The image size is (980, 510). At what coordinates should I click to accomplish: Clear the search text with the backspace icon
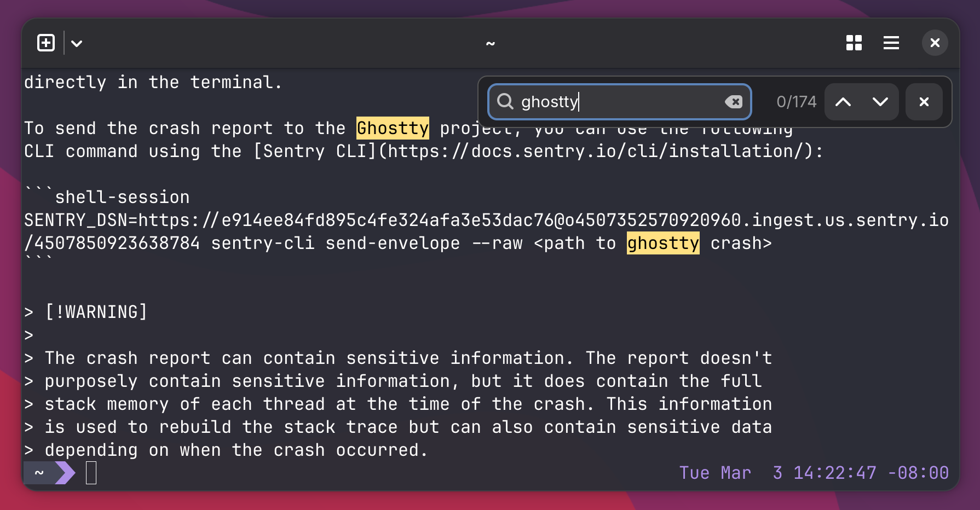coord(734,102)
